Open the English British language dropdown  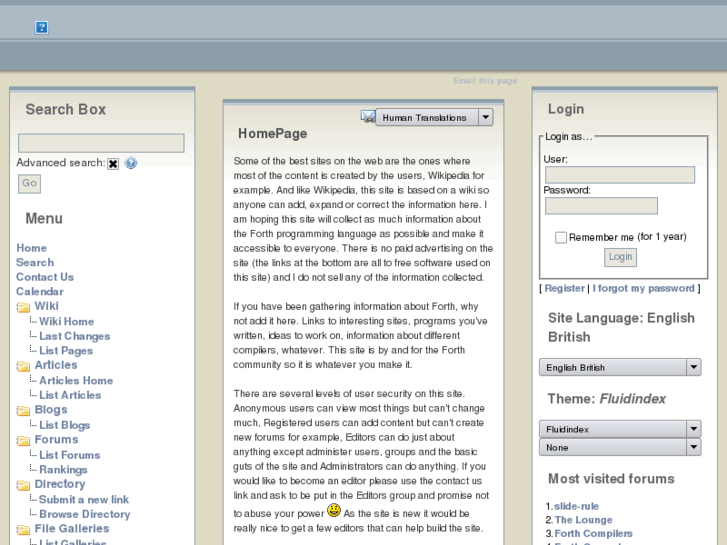[x=620, y=367]
